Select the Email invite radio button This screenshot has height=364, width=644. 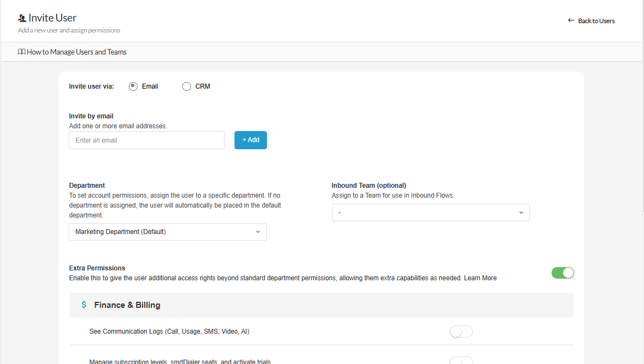133,86
